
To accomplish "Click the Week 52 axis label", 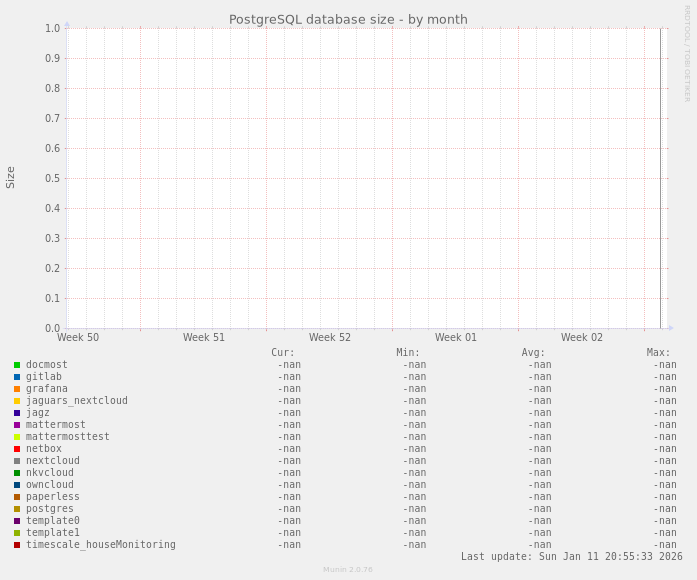I will pos(330,337).
